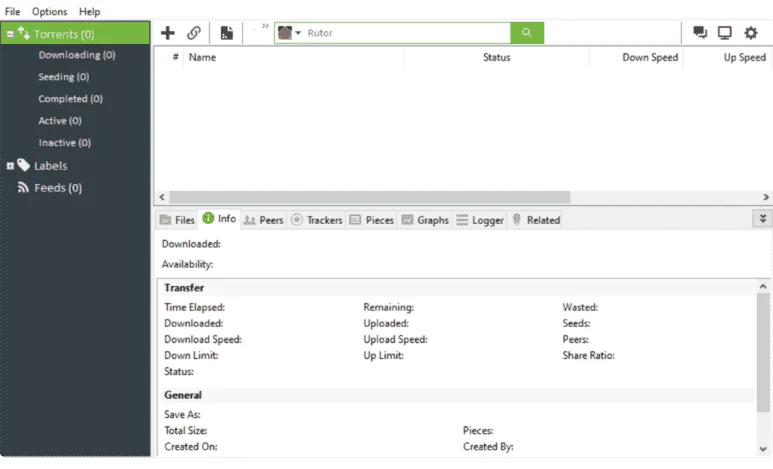Open the Options menu
The height and width of the screenshot is (469, 773).
[49, 11]
